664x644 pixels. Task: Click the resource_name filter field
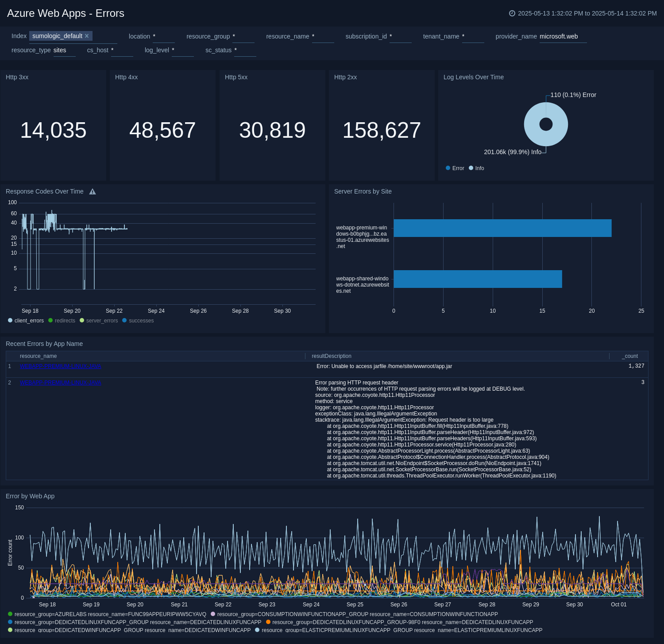coord(323,37)
